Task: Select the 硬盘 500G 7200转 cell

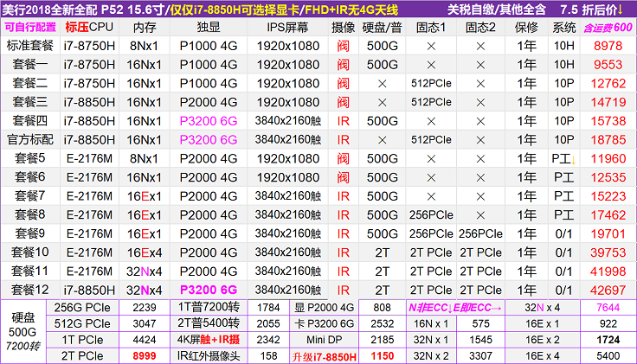Action: point(23,330)
